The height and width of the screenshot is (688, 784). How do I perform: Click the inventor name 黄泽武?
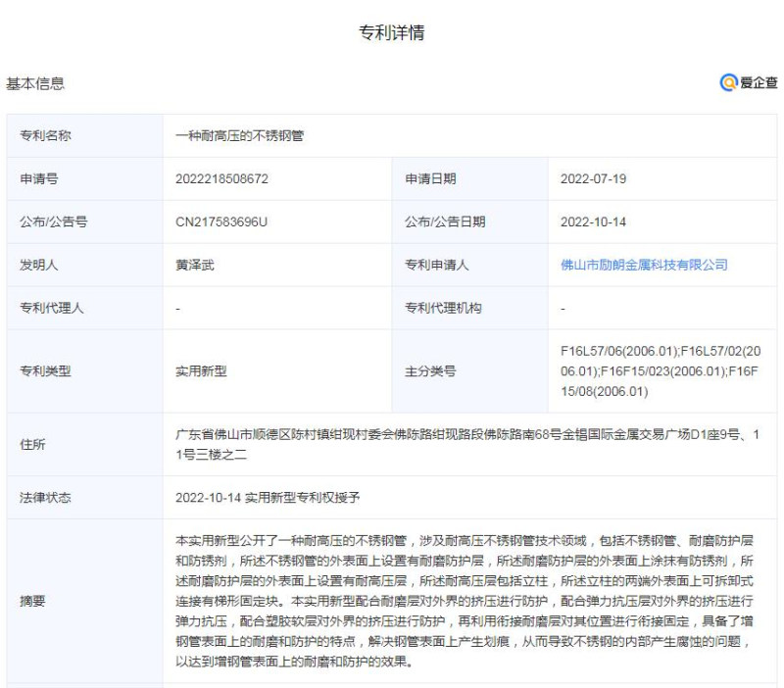click(x=193, y=264)
